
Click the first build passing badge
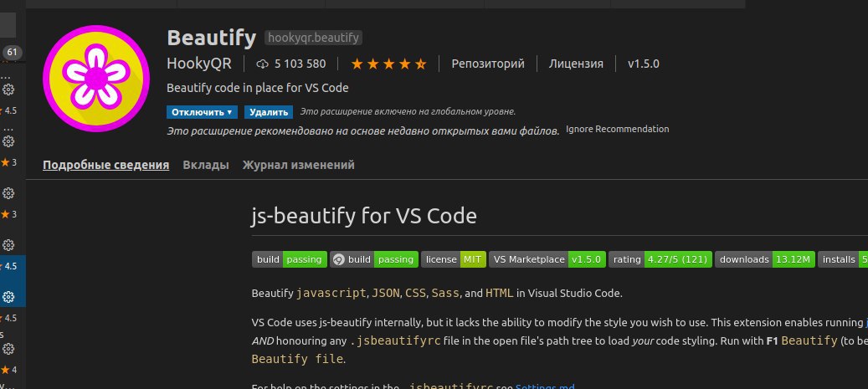(x=290, y=259)
